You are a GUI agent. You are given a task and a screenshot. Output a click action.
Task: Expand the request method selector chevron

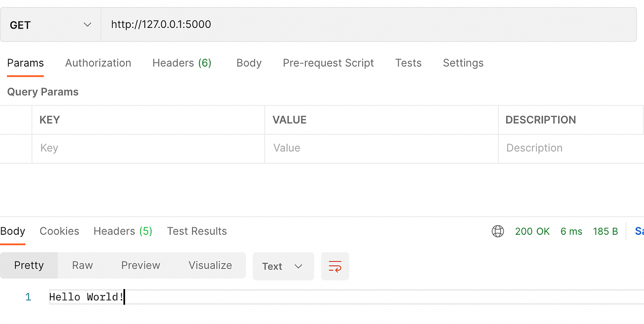tap(87, 24)
